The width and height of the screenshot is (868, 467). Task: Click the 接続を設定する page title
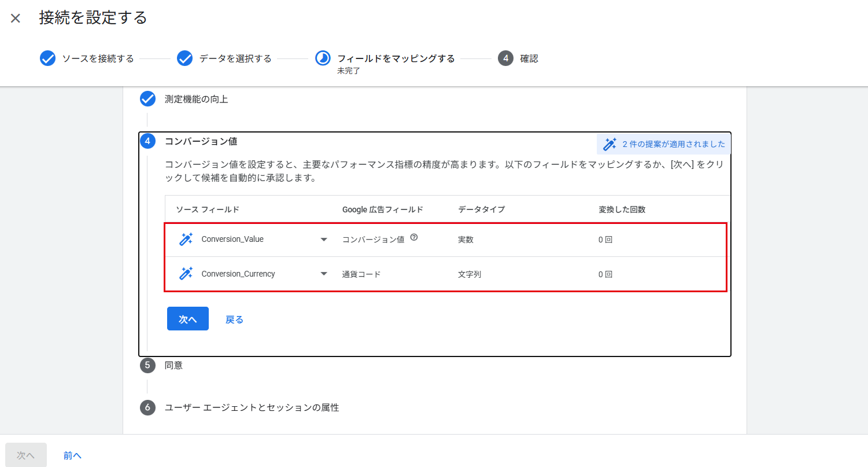click(93, 18)
